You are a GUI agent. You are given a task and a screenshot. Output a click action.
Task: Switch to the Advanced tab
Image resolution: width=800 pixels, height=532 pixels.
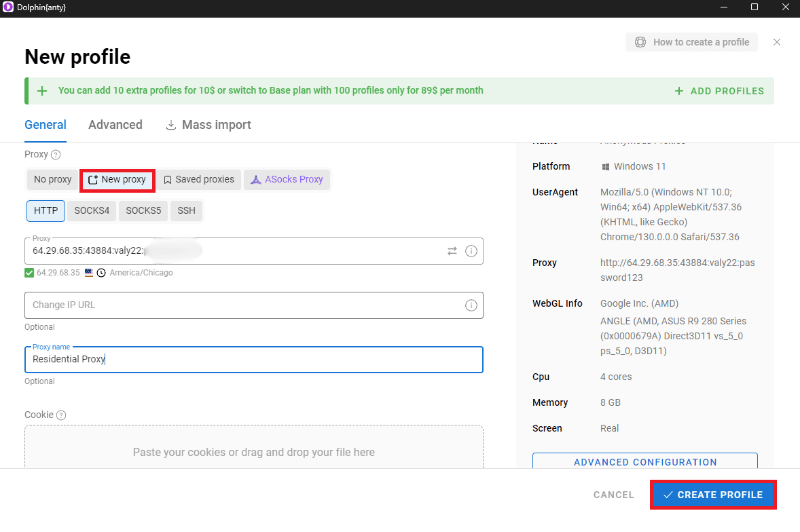(x=115, y=125)
